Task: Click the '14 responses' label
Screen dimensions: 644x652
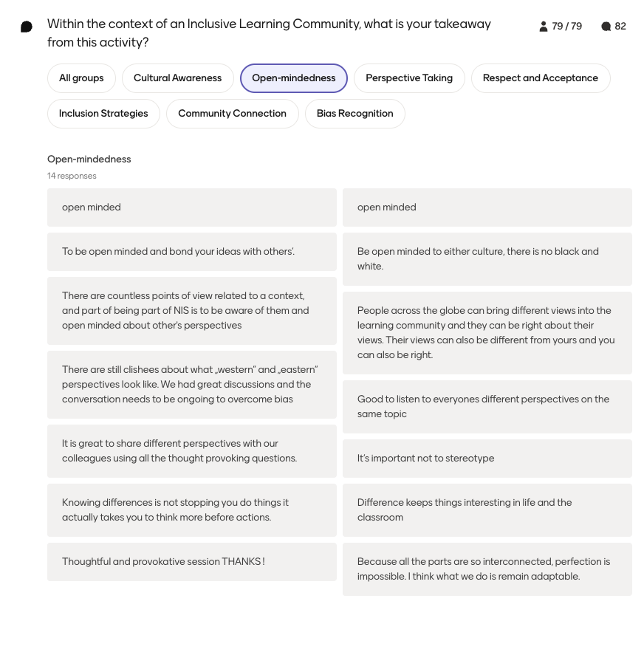Action: click(72, 176)
